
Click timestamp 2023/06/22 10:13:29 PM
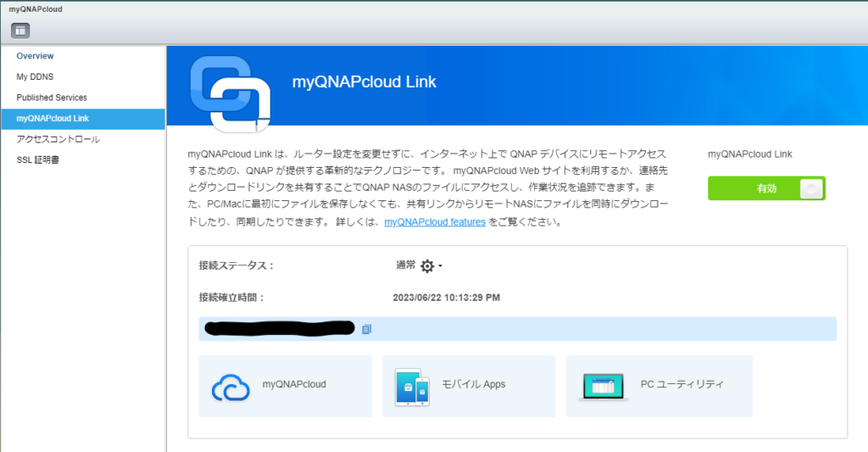(x=446, y=298)
